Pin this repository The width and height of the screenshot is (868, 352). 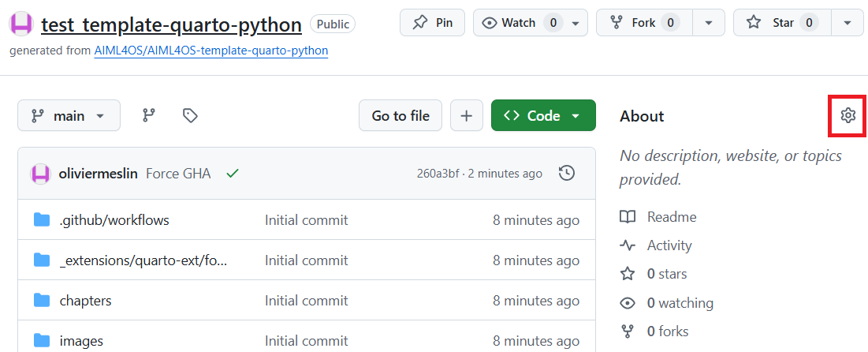[x=432, y=23]
